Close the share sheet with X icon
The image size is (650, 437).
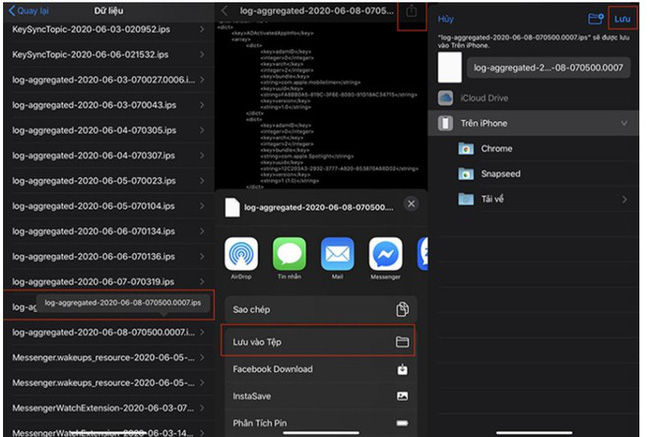410,204
